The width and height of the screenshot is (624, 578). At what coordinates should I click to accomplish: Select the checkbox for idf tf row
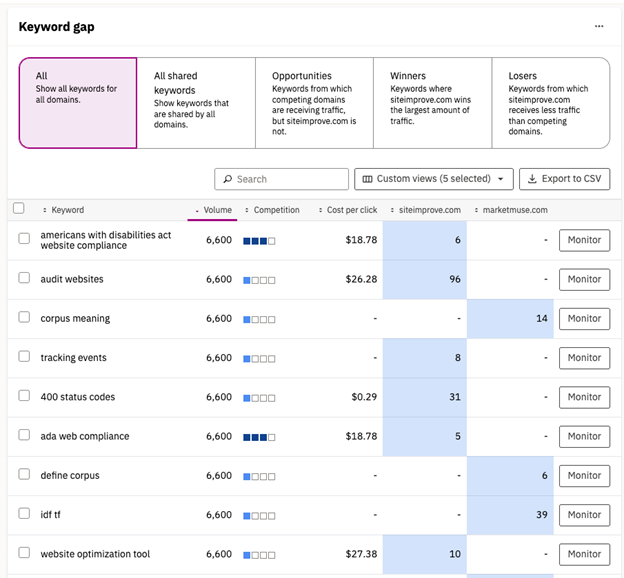tap(25, 515)
